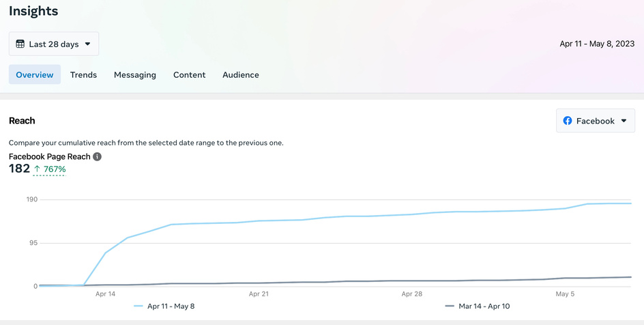
Task: Switch to the Trends tab
Action: coord(83,75)
